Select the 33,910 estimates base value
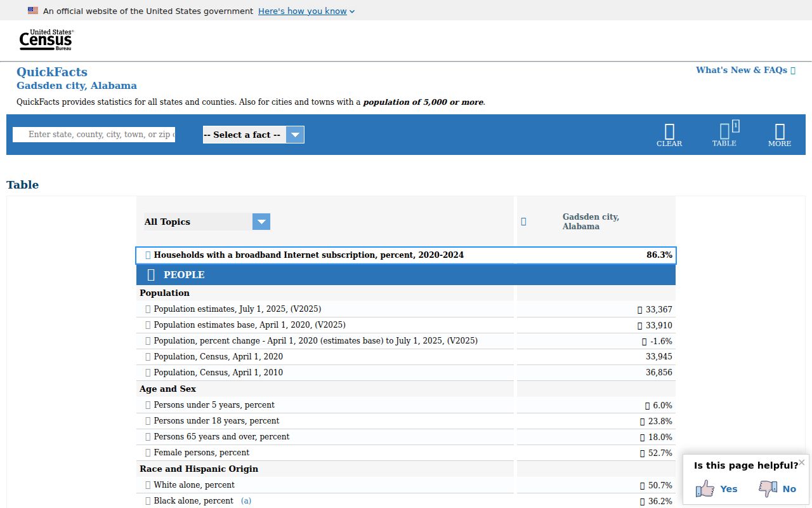 click(659, 326)
